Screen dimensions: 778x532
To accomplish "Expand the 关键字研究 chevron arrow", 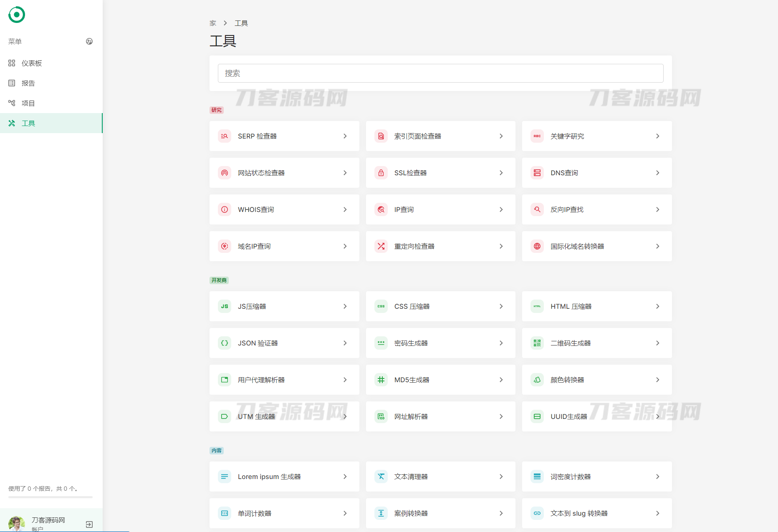I will (x=657, y=136).
